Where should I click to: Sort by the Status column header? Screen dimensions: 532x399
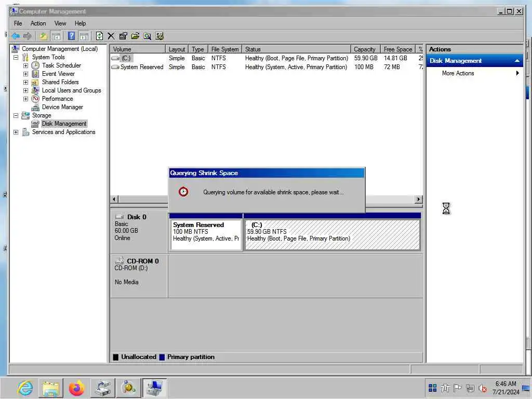coord(296,49)
